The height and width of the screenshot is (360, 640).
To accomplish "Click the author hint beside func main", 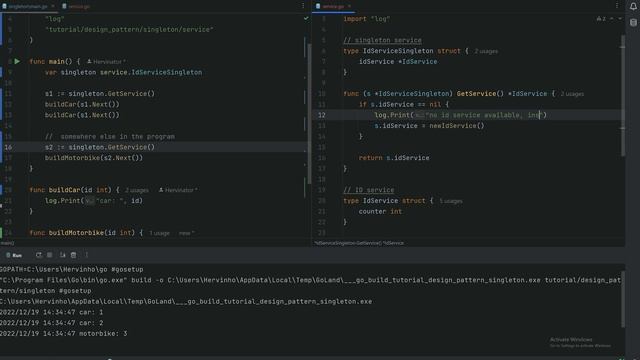I will 106,62.
